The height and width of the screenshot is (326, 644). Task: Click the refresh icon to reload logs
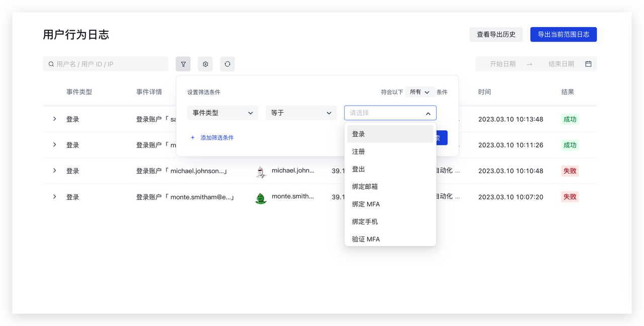coord(227,64)
